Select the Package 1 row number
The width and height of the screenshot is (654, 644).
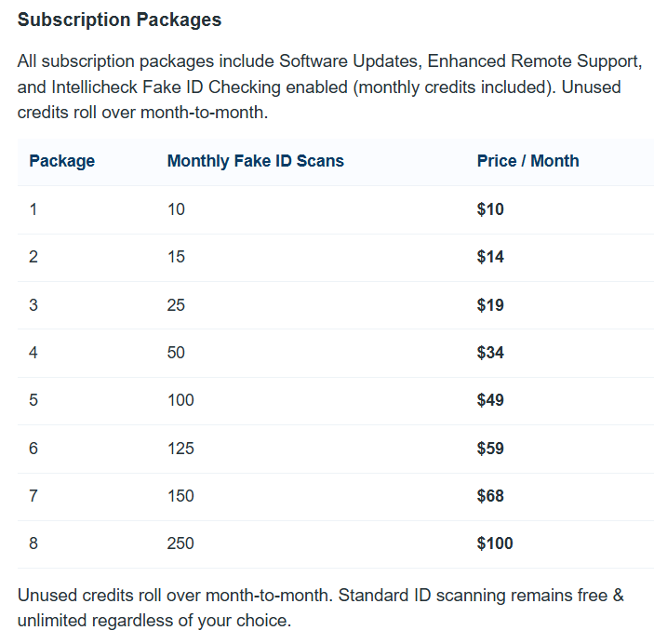33,209
